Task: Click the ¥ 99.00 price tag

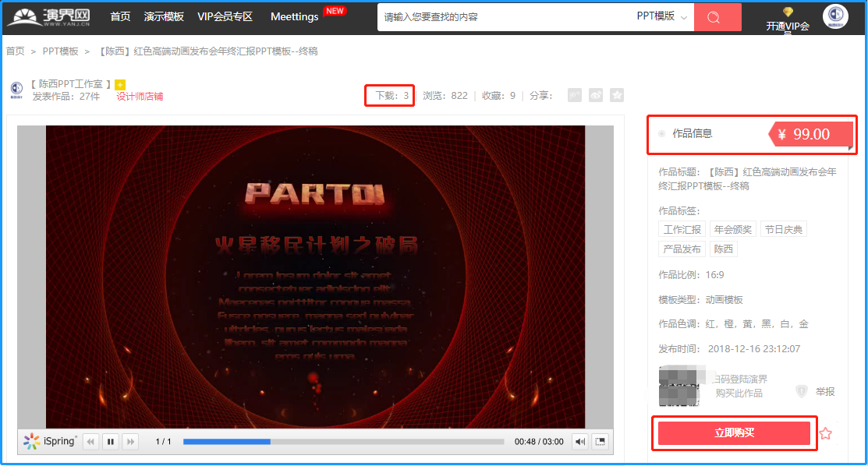Action: (x=810, y=135)
